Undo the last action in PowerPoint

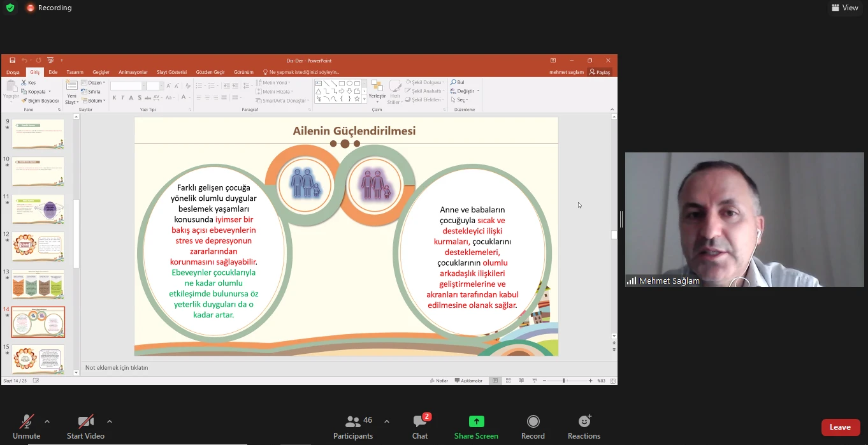24,61
